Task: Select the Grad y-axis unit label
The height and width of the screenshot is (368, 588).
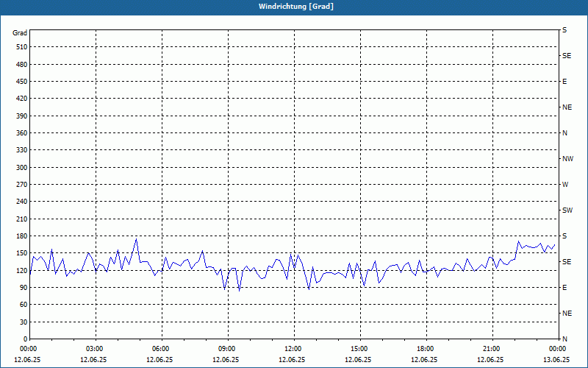Action: [20, 33]
